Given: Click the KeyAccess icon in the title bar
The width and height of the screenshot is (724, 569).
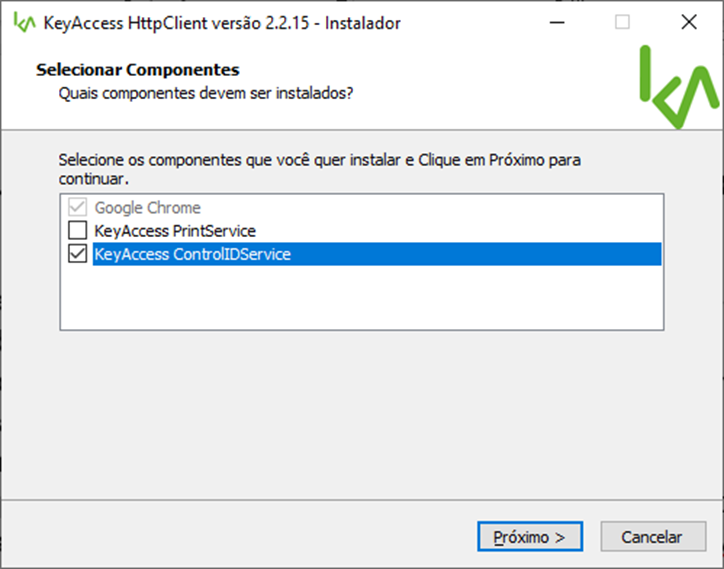Looking at the screenshot, I should pos(24,22).
